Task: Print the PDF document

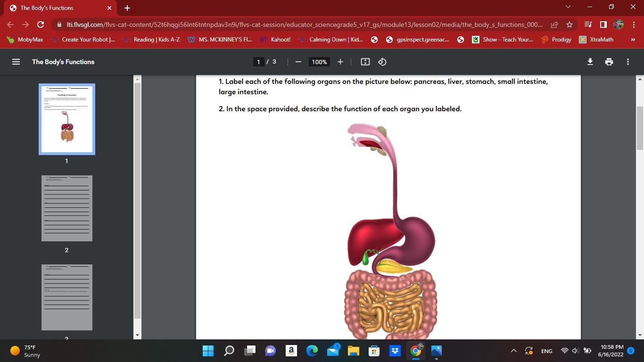Action: click(609, 62)
